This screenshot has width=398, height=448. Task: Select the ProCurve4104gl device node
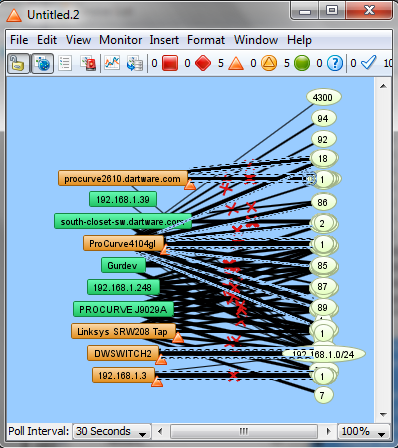point(123,244)
